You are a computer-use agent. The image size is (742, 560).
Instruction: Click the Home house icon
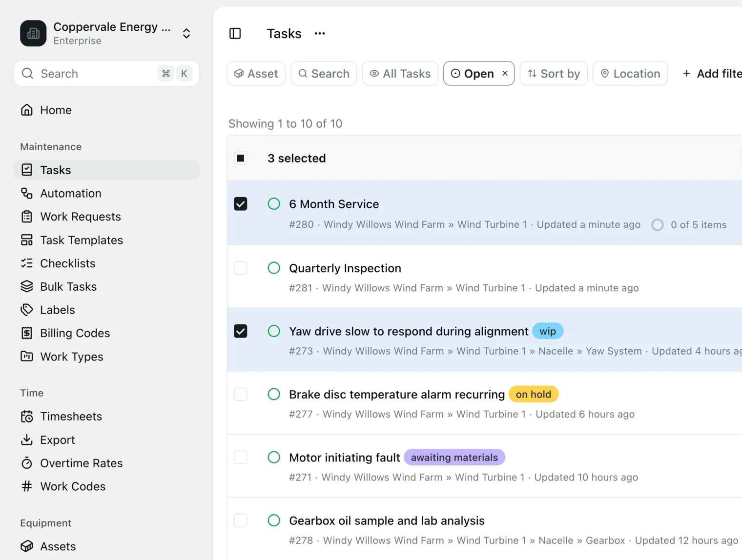tap(27, 110)
